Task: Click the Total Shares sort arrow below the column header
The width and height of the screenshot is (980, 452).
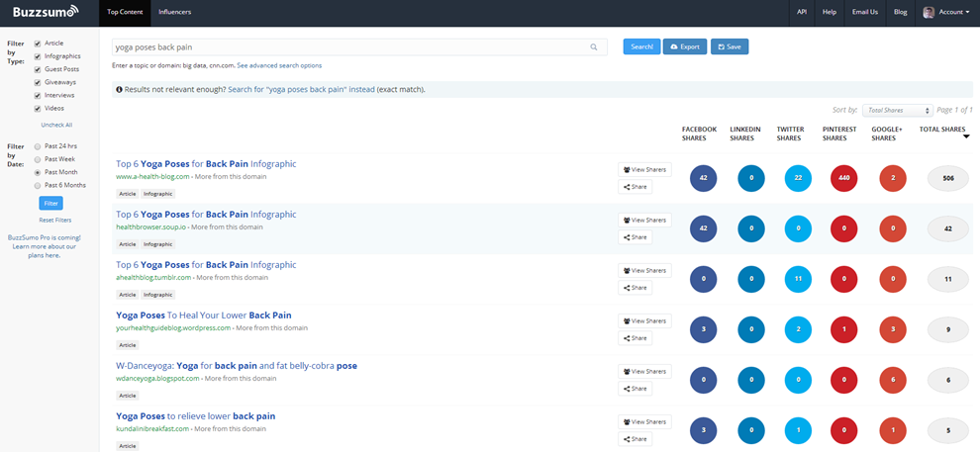Action: coord(966,136)
